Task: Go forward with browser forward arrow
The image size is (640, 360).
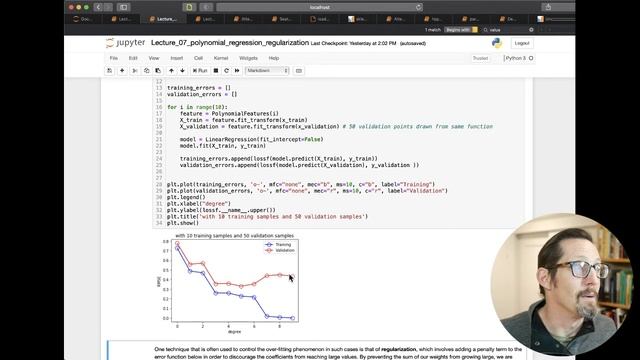Action: (108, 7)
